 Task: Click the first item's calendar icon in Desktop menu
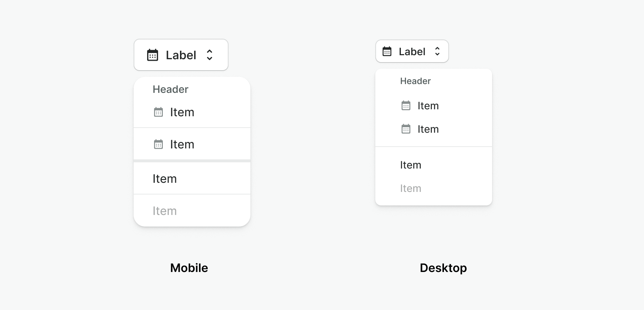coord(406,106)
